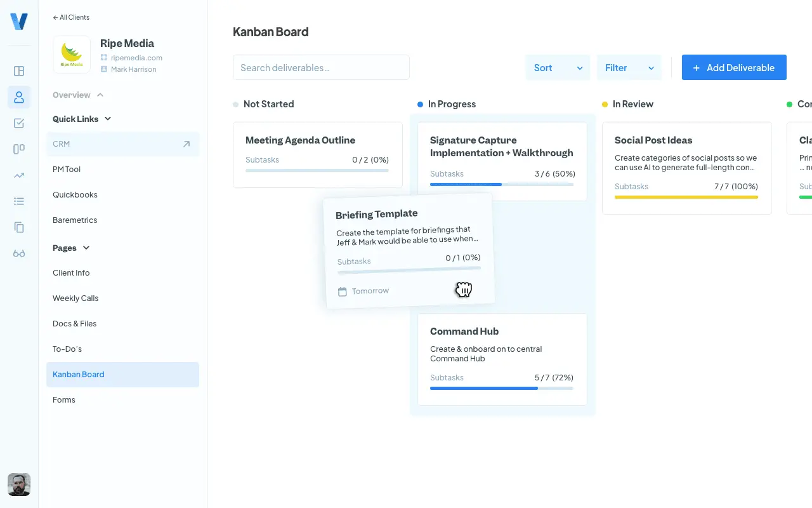
Task: Open the Signature Capture Implementation card
Action: point(502,161)
